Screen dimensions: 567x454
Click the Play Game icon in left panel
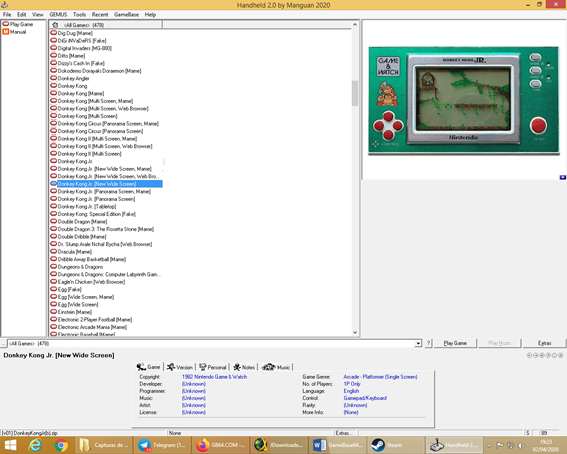coord(6,24)
